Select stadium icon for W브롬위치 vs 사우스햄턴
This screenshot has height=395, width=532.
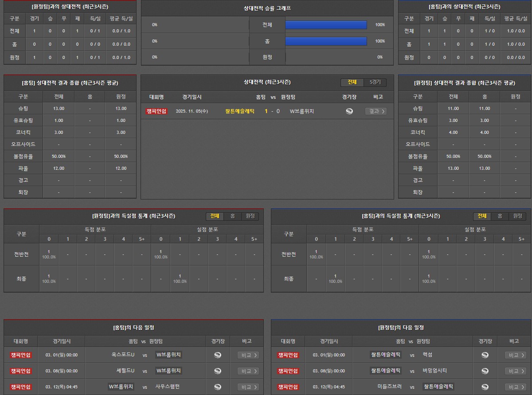tap(218, 387)
